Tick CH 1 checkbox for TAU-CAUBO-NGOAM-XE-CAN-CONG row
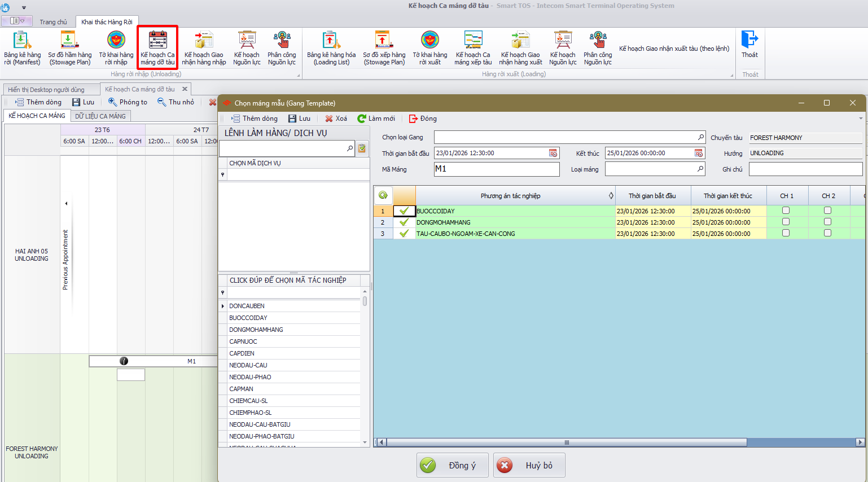Image resolution: width=868 pixels, height=482 pixels. click(x=786, y=233)
